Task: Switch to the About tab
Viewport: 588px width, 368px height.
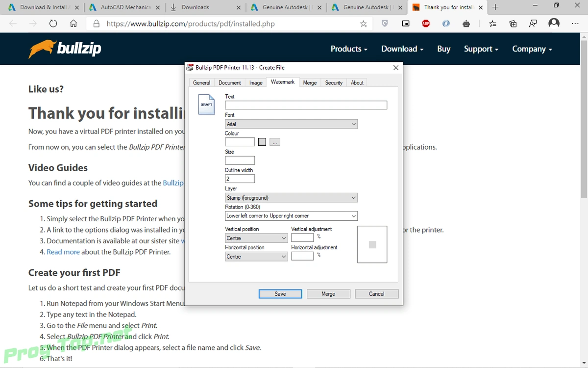Action: (357, 83)
